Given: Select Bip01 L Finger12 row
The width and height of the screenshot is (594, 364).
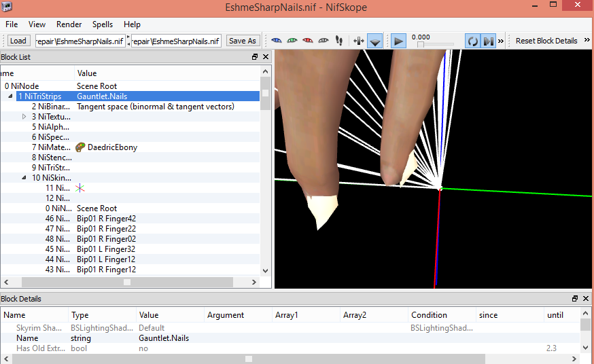Looking at the screenshot, I should click(x=130, y=259).
